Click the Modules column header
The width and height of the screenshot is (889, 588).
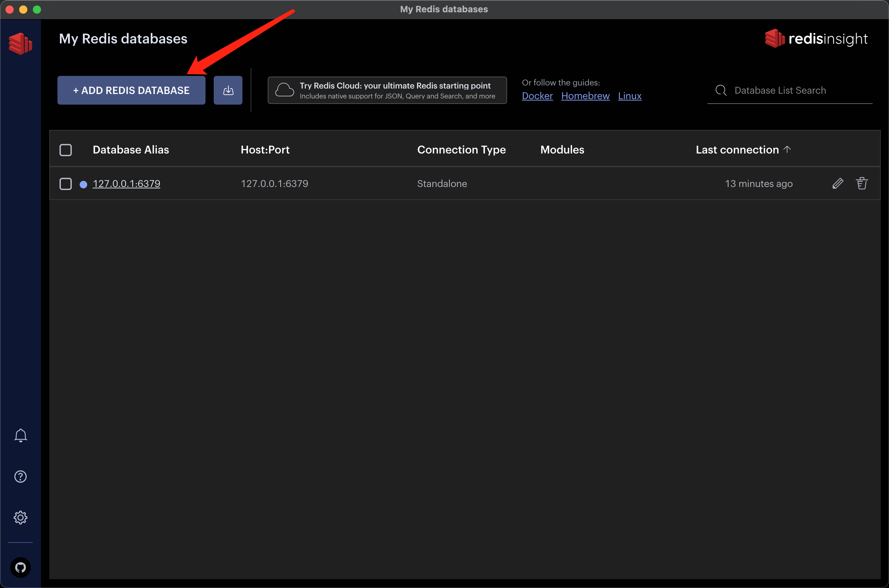pos(562,150)
